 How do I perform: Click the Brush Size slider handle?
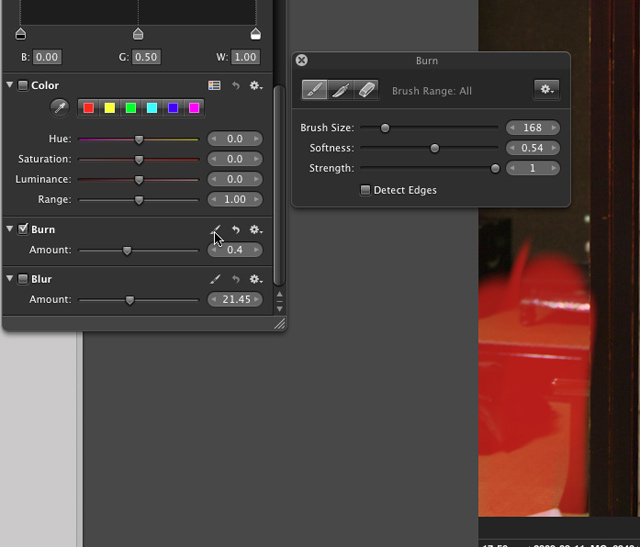385,128
